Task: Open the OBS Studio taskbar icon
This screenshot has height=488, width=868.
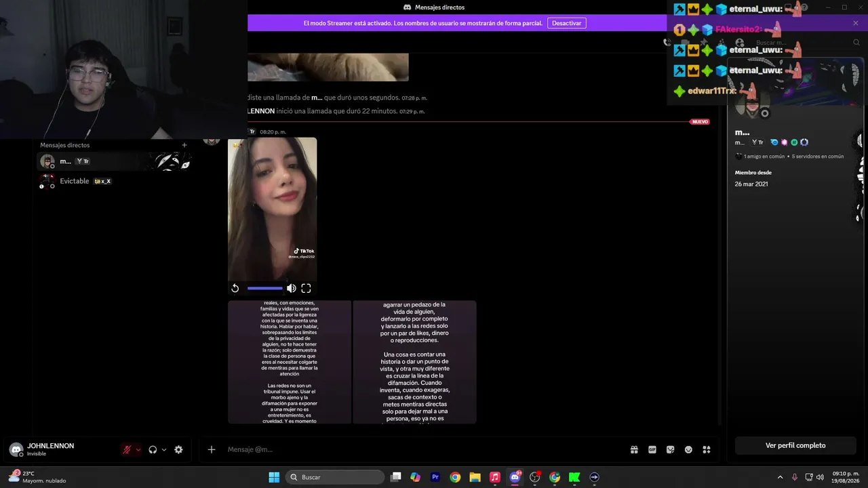Action: 535,477
